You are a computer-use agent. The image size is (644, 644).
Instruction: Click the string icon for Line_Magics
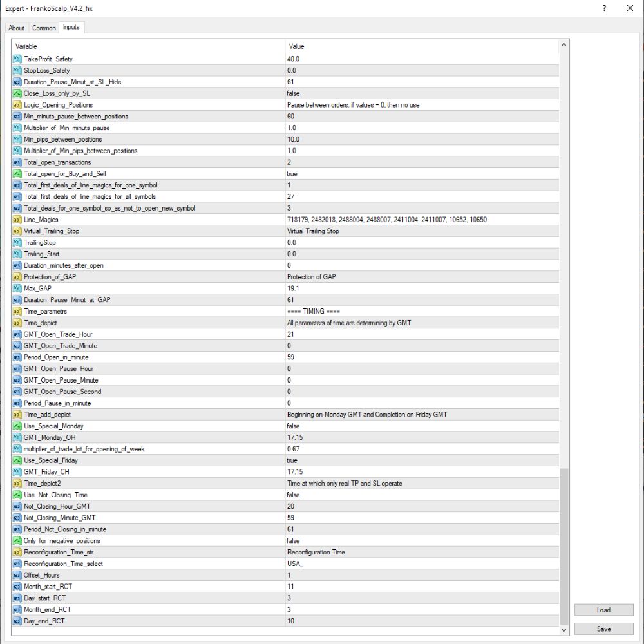[17, 220]
